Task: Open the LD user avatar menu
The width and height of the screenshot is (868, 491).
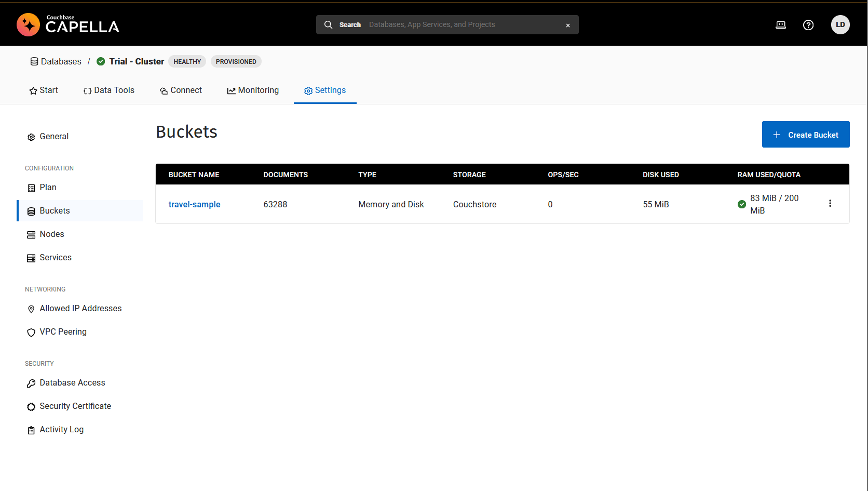Action: coord(840,24)
